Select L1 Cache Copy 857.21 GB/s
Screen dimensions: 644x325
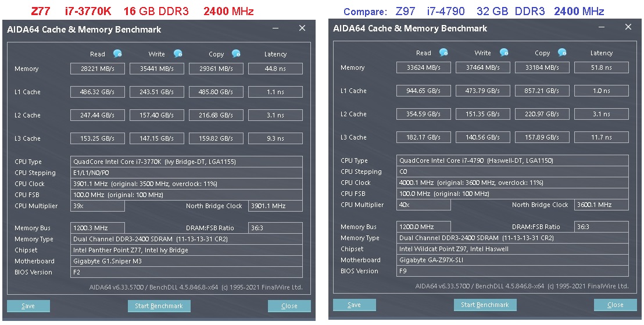542,91
